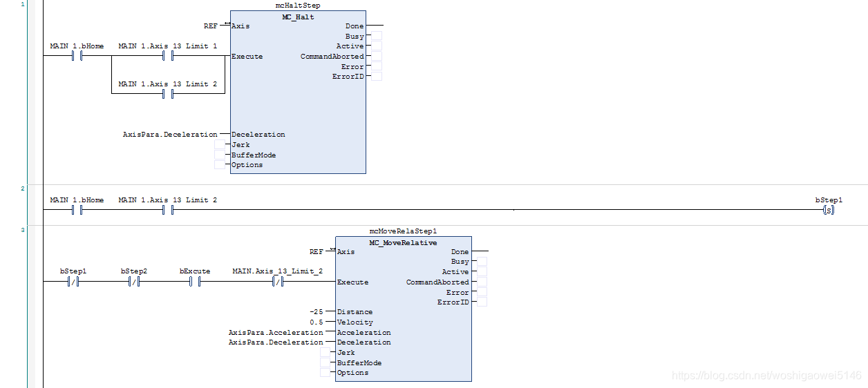The width and height of the screenshot is (868, 388).
Task: Click the REF Axis input of MC_Halt
Action: point(211,26)
